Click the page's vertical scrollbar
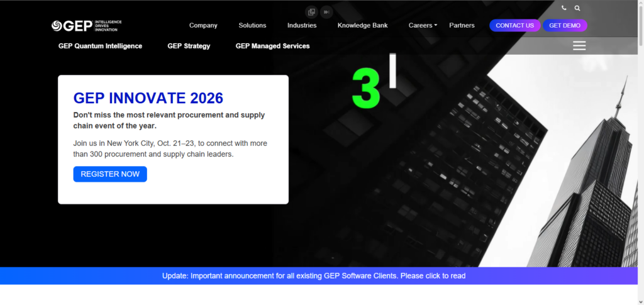The image size is (644, 305). click(641, 26)
